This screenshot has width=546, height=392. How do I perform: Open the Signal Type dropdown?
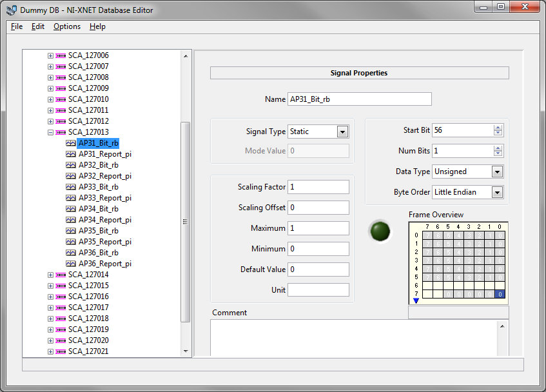pyautogui.click(x=343, y=132)
